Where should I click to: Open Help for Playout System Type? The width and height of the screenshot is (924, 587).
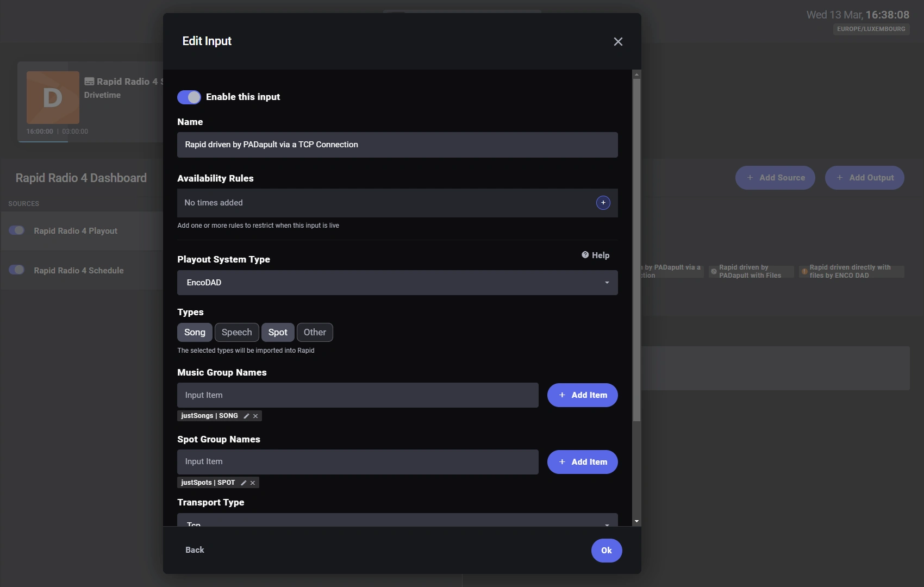click(596, 255)
